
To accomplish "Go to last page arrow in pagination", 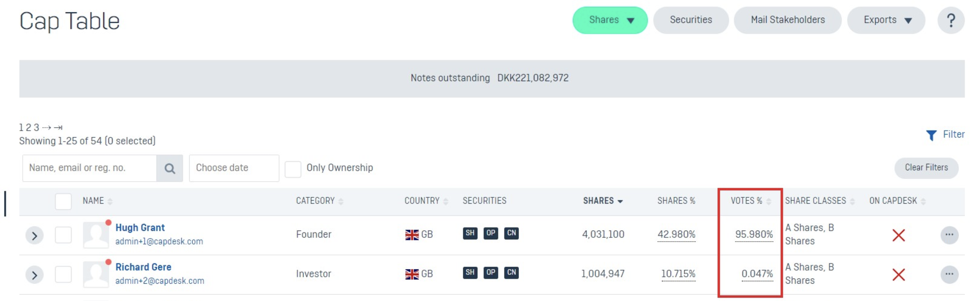I will [58, 127].
